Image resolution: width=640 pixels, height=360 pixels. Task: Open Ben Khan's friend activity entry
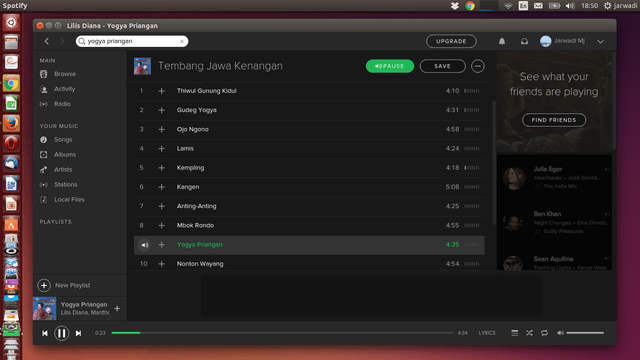coord(554,222)
